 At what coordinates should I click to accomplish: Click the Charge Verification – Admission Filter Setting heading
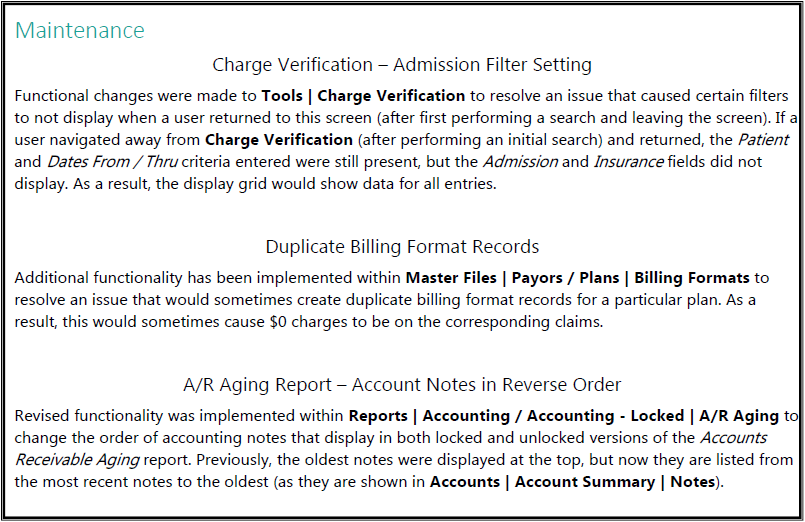pos(402,65)
